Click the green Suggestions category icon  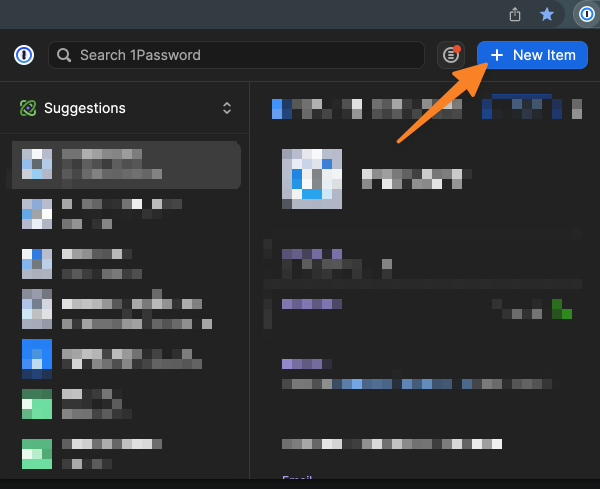28,108
